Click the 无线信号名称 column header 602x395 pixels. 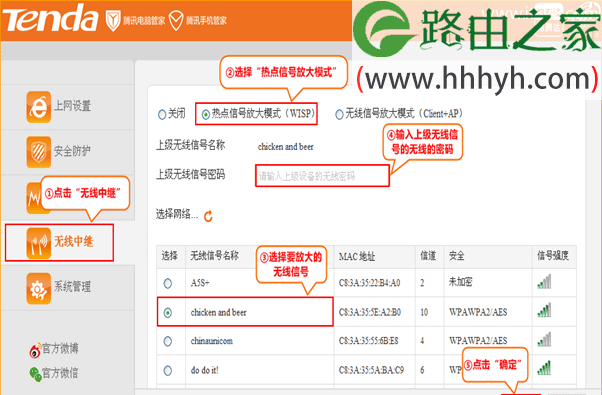[215, 255]
